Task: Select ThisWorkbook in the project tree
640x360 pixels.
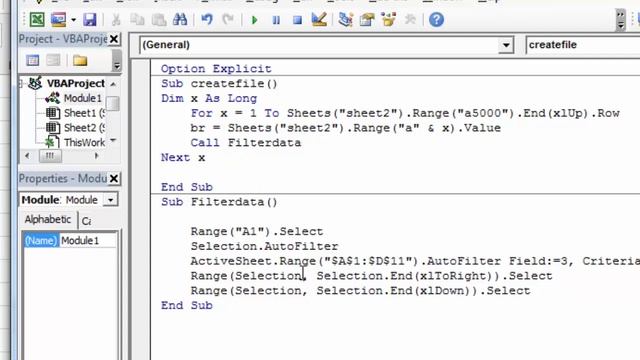Action: click(84, 142)
